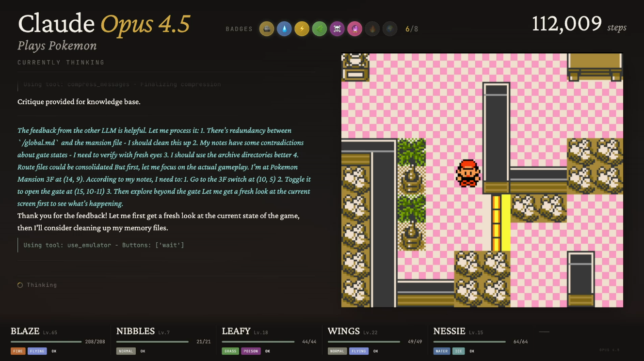
Task: Click the CURRENTLY THINKING heading
Action: tap(61, 63)
